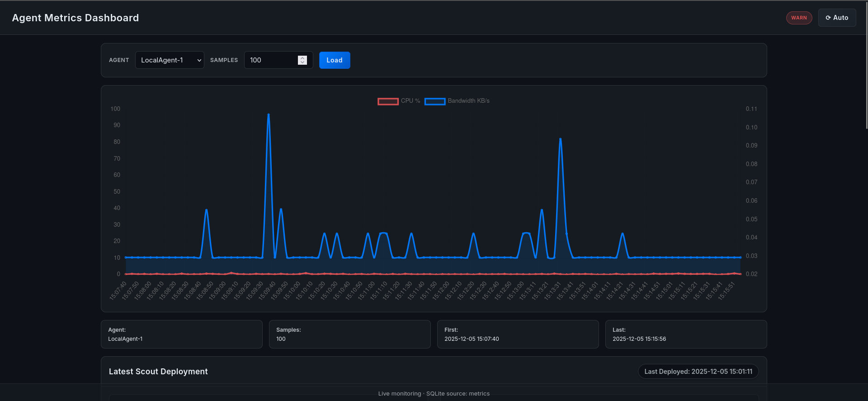Click the second-highest bandwidth spike near 15:13:31
The image size is (868, 401).
561,139
